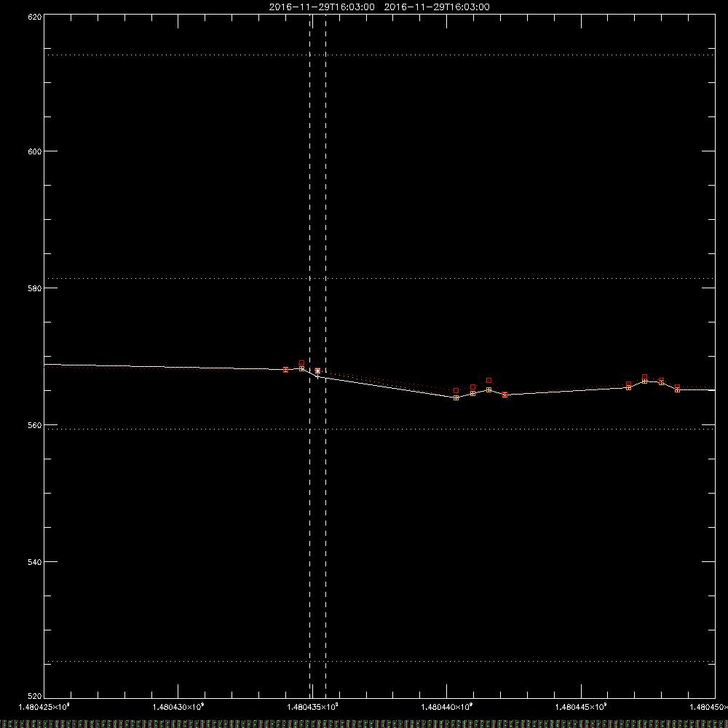
Task: Select the right dashed vertical time marker
Action: [x=325, y=356]
